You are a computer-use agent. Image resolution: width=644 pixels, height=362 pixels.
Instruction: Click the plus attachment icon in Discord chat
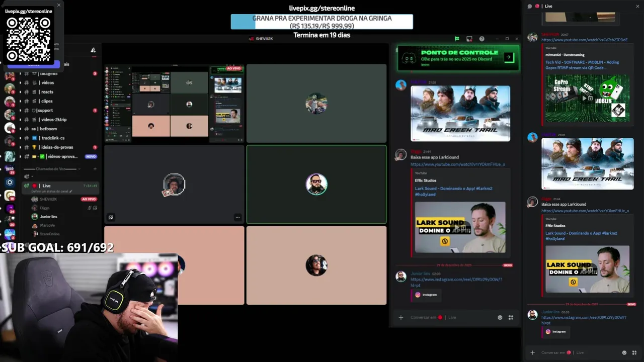tap(401, 317)
